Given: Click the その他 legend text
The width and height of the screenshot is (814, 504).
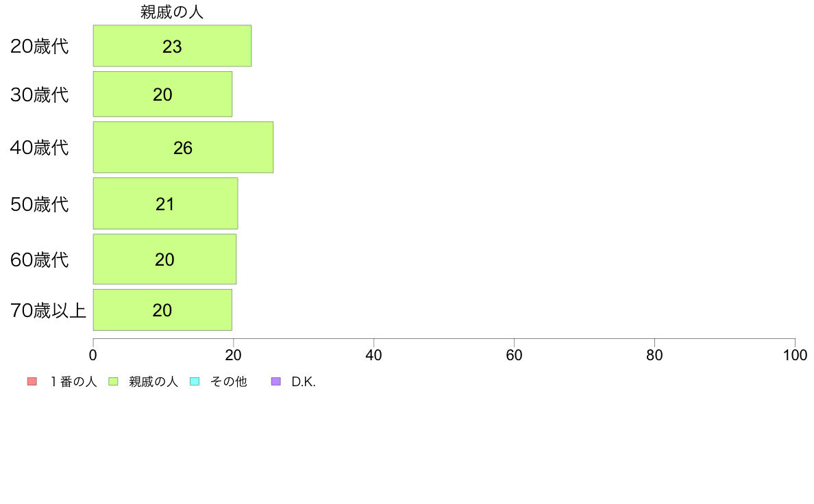Looking at the screenshot, I should point(228,381).
